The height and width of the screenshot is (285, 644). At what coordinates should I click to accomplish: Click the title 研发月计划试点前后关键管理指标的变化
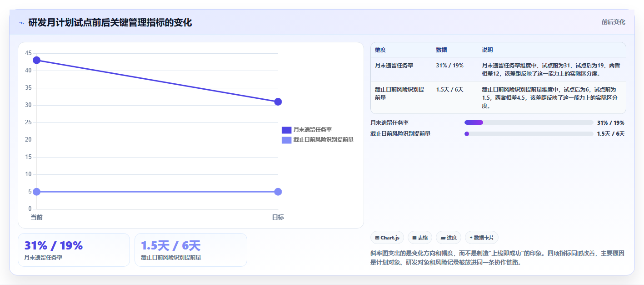tap(110, 22)
